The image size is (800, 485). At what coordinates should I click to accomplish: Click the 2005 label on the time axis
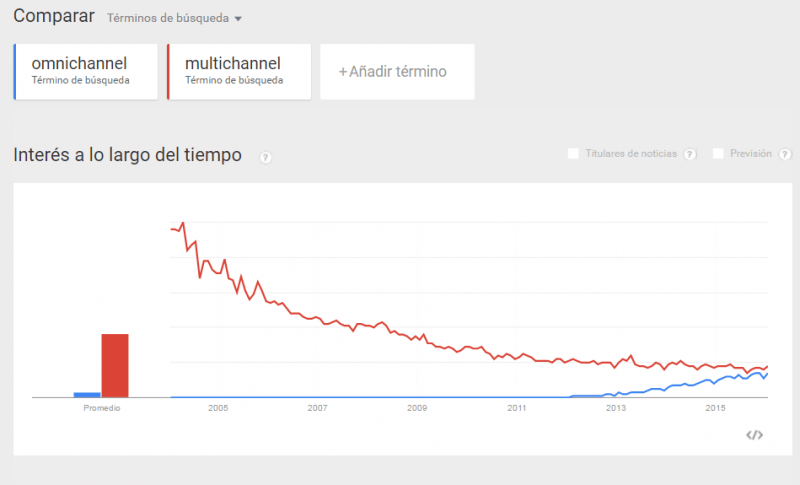click(x=218, y=408)
